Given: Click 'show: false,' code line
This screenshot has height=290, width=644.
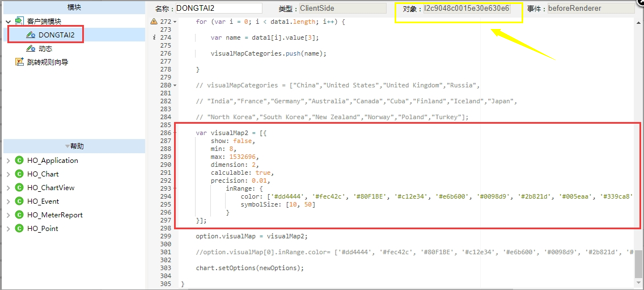Looking at the screenshot, I should (x=233, y=141).
